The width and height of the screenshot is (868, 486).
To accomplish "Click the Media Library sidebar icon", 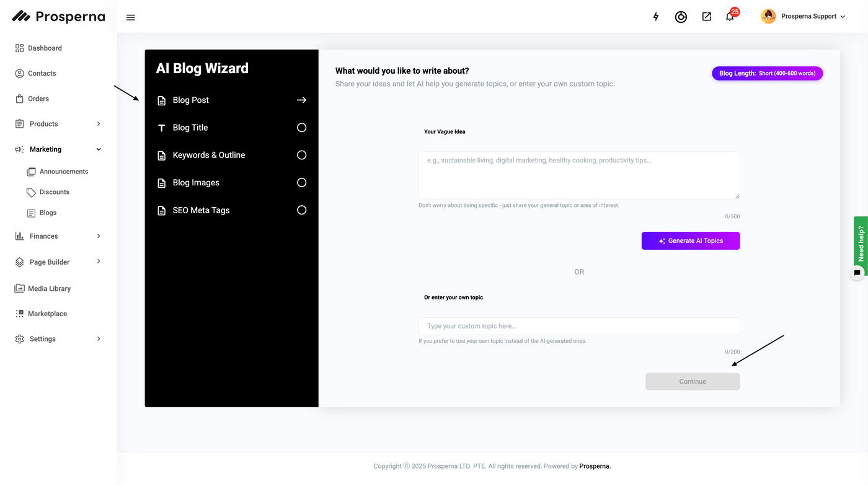I will (x=20, y=288).
